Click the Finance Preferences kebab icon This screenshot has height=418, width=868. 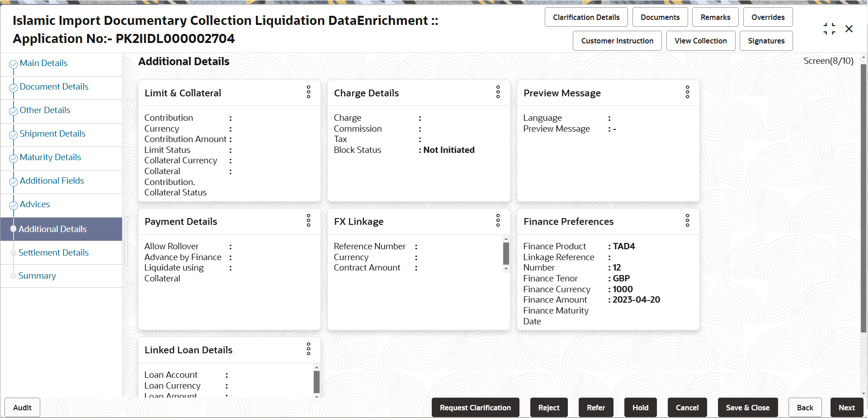point(687,221)
